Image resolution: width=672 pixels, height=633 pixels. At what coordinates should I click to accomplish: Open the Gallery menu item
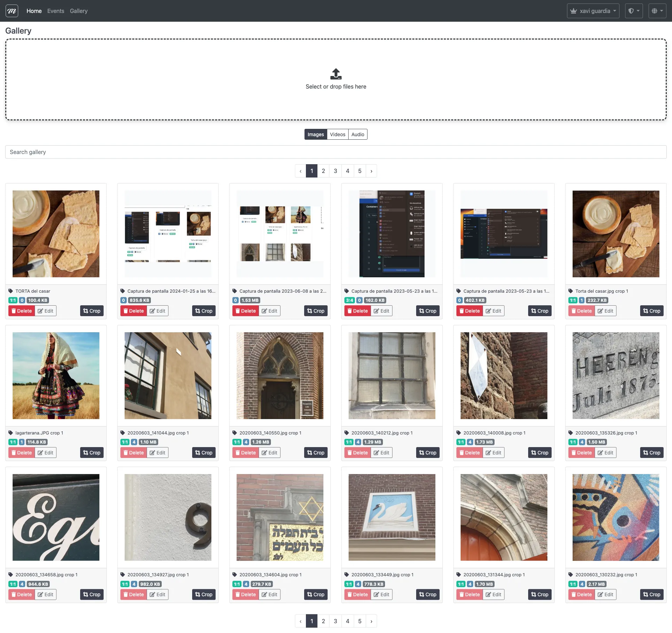point(78,11)
